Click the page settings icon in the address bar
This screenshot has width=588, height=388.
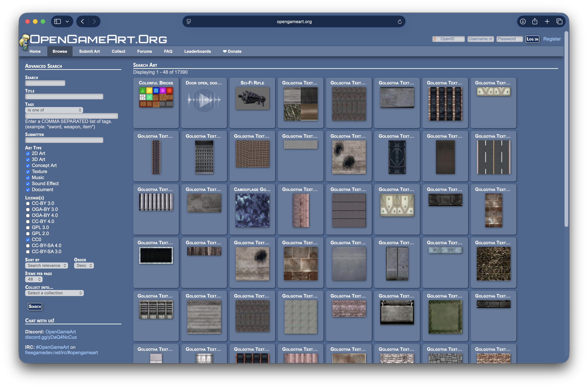coord(189,22)
